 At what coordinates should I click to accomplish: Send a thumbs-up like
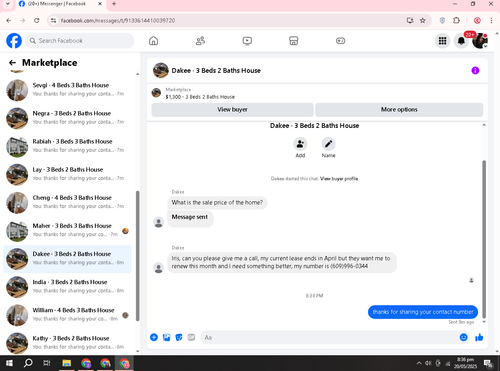point(479,337)
